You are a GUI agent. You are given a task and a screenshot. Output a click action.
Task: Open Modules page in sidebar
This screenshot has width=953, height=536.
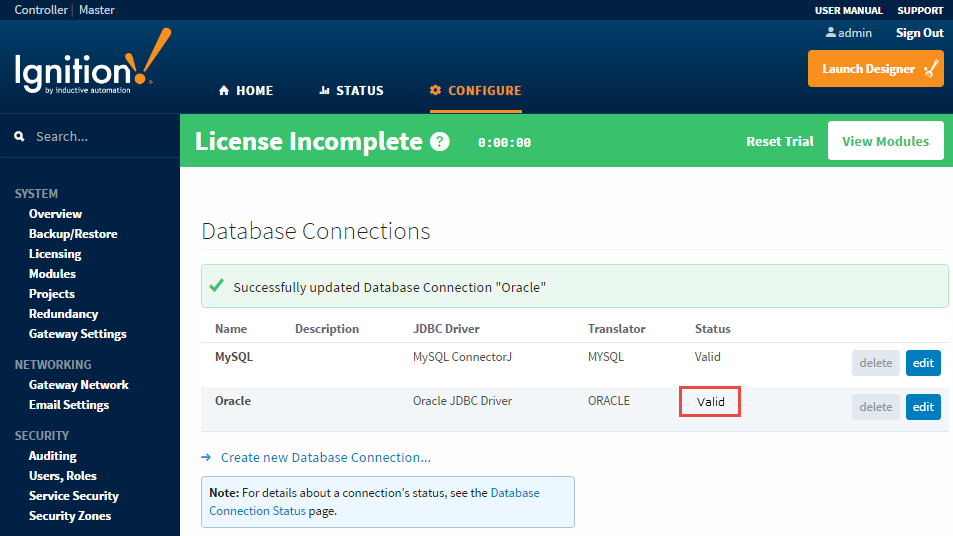click(x=52, y=274)
